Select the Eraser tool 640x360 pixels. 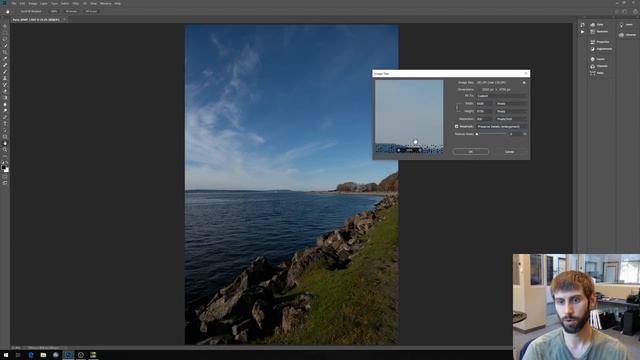click(5, 91)
